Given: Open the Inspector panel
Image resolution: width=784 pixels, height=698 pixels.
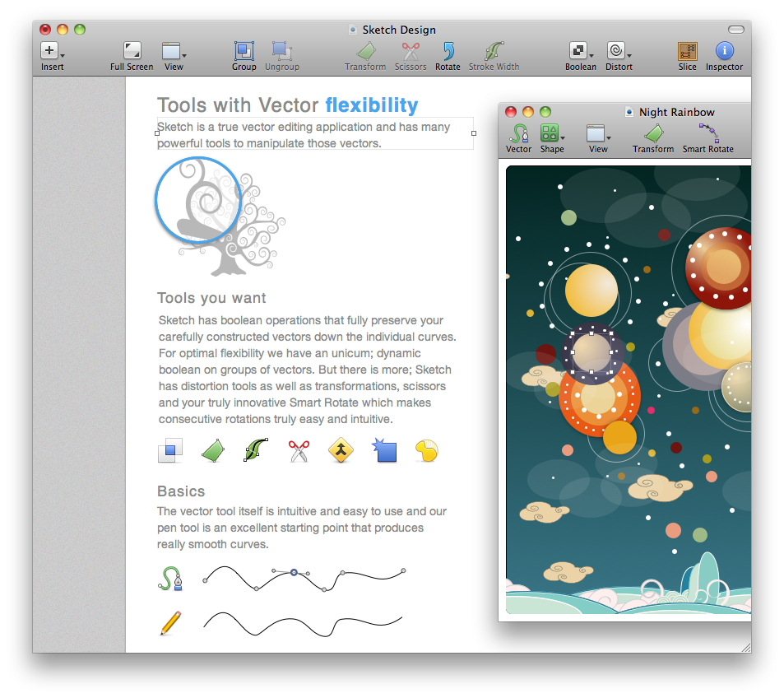Looking at the screenshot, I should 723,51.
